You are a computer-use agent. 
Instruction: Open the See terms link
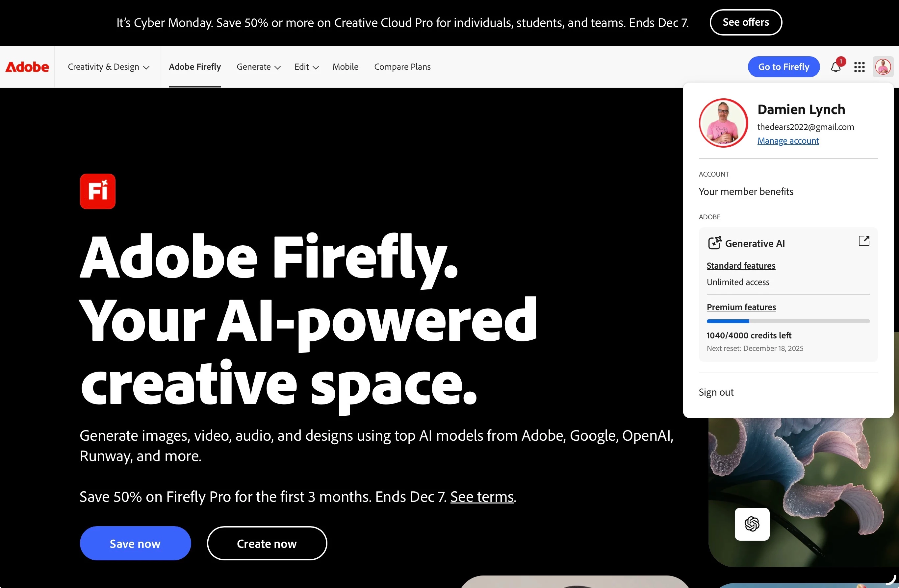pos(482,497)
